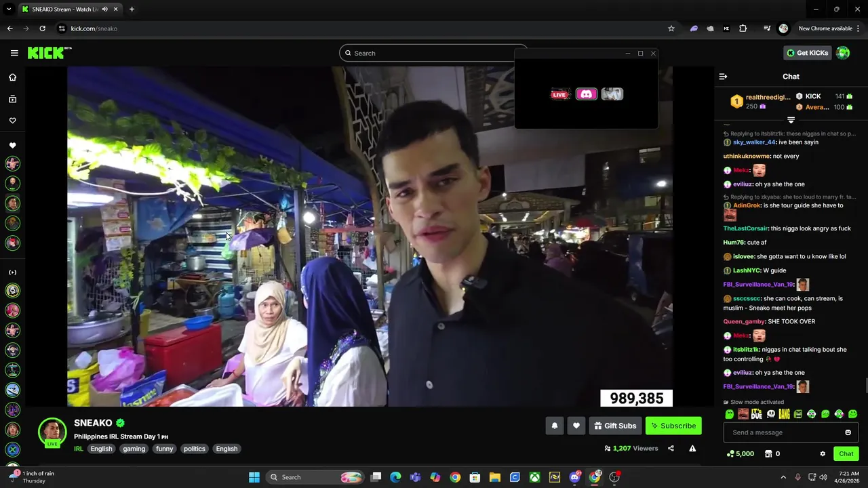Insert the white skull speech-bubble emote
Viewport: 868px width, 488px height.
coord(770,414)
